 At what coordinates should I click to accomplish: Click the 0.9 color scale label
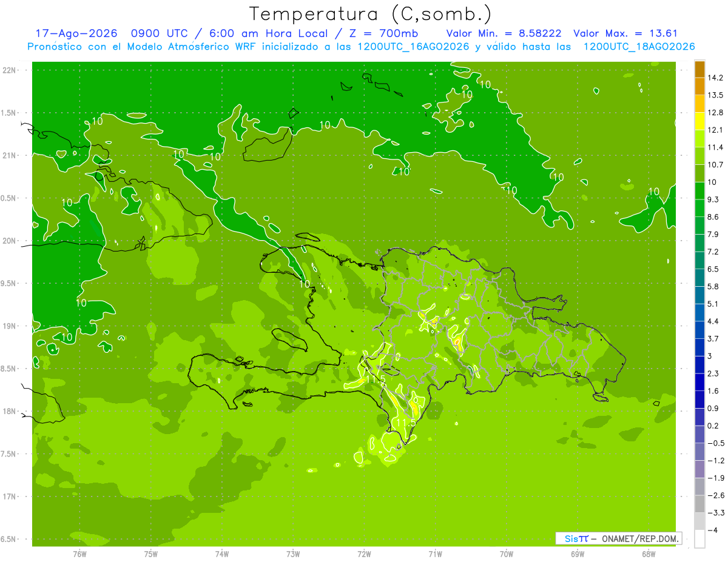tap(713, 408)
